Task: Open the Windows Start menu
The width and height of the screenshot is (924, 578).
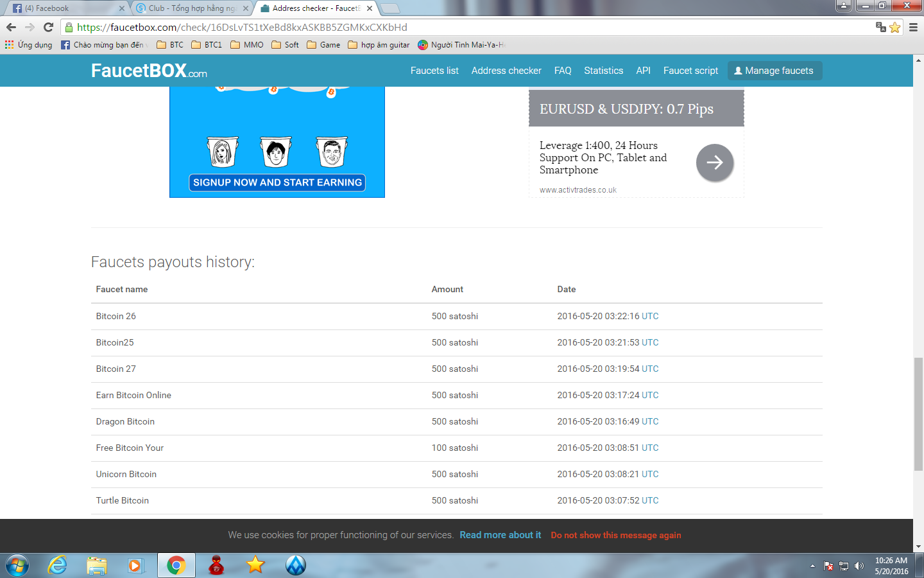Action: click(17, 565)
